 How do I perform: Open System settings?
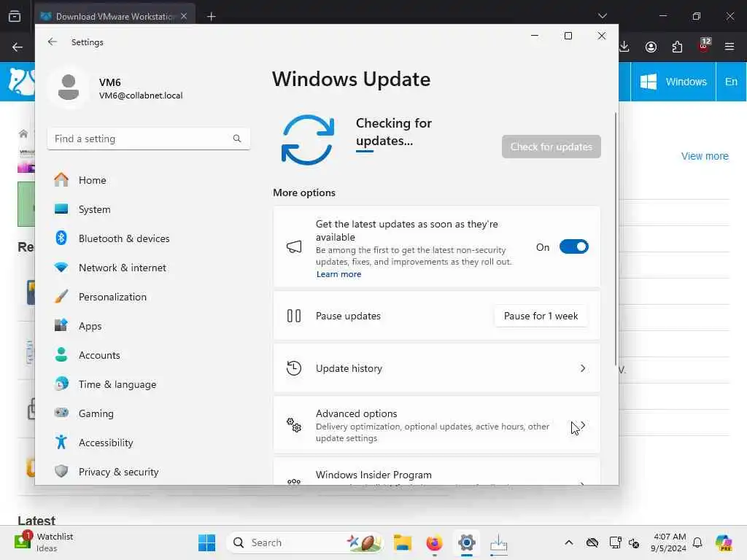click(149, 209)
